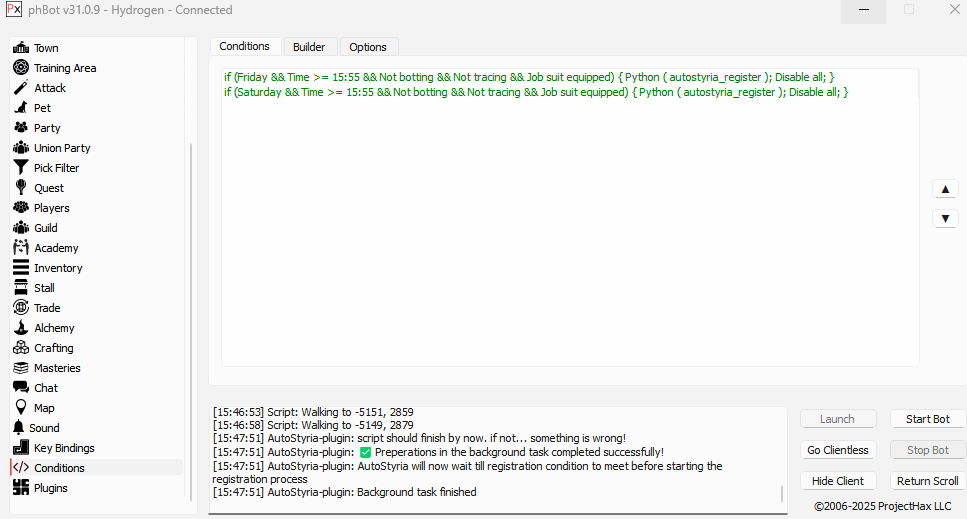Select the Training Area target icon

click(20, 68)
